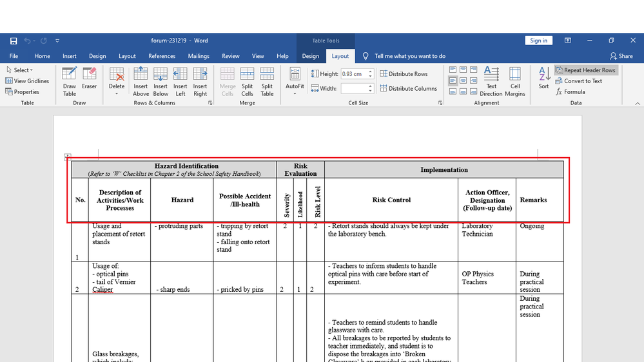This screenshot has width=644, height=362.
Task: Open the Cell Size dialog launcher
Action: (440, 103)
